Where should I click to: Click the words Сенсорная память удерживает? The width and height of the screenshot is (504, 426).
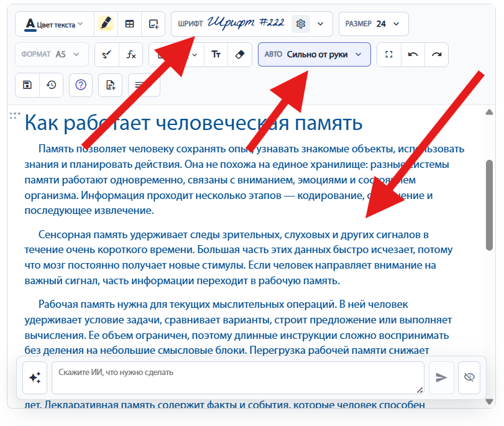[x=112, y=234]
